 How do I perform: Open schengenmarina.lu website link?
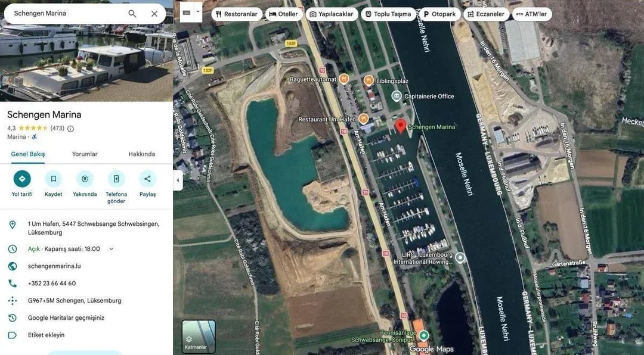tap(54, 266)
